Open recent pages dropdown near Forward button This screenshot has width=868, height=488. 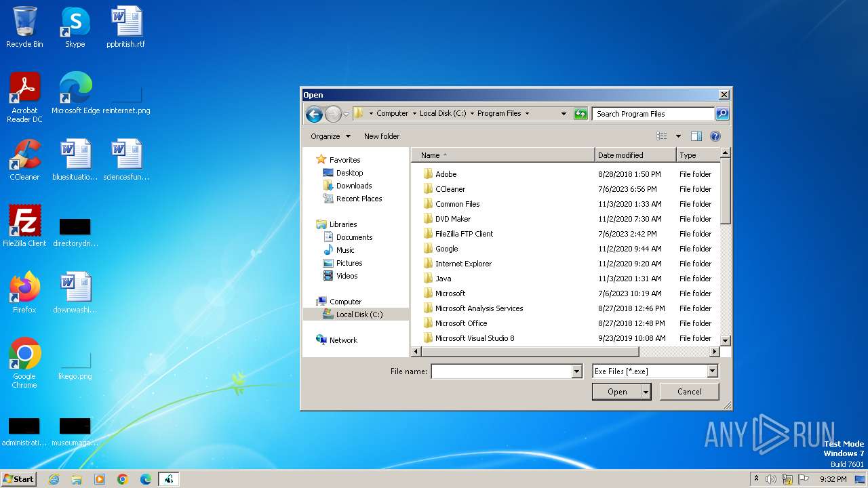point(346,114)
